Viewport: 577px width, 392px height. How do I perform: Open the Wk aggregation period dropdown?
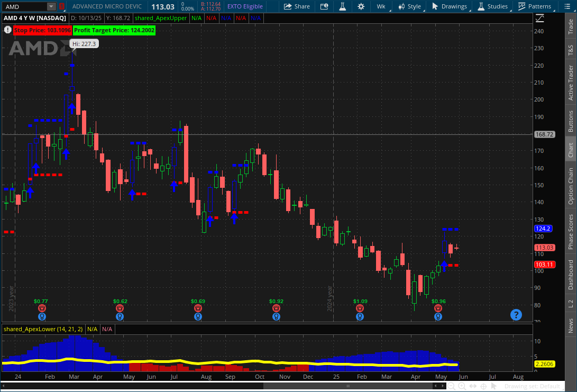pos(382,6)
